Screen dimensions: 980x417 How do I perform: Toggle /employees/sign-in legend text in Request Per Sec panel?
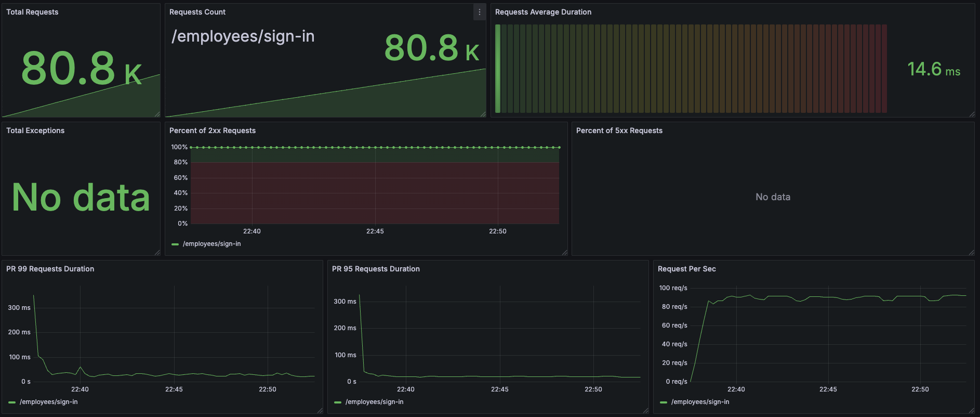pos(700,402)
